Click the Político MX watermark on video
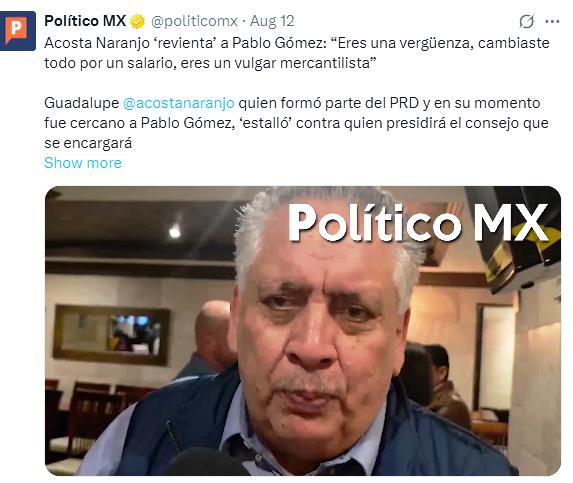The image size is (573, 483). point(418,223)
